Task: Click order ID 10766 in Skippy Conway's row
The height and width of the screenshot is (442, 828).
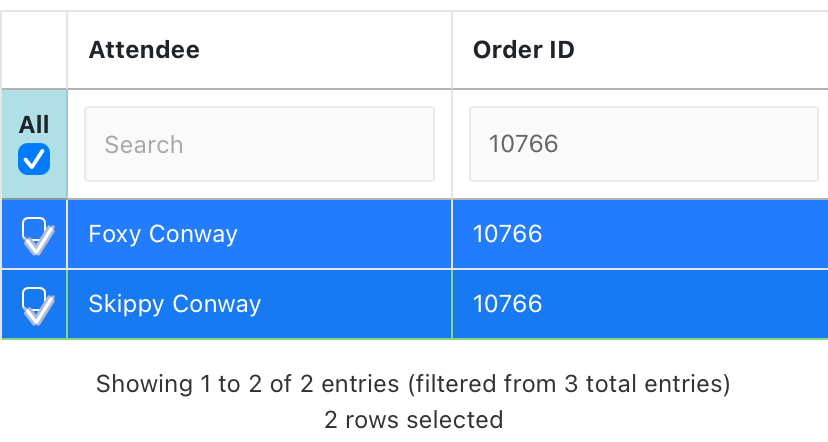Action: 507,304
